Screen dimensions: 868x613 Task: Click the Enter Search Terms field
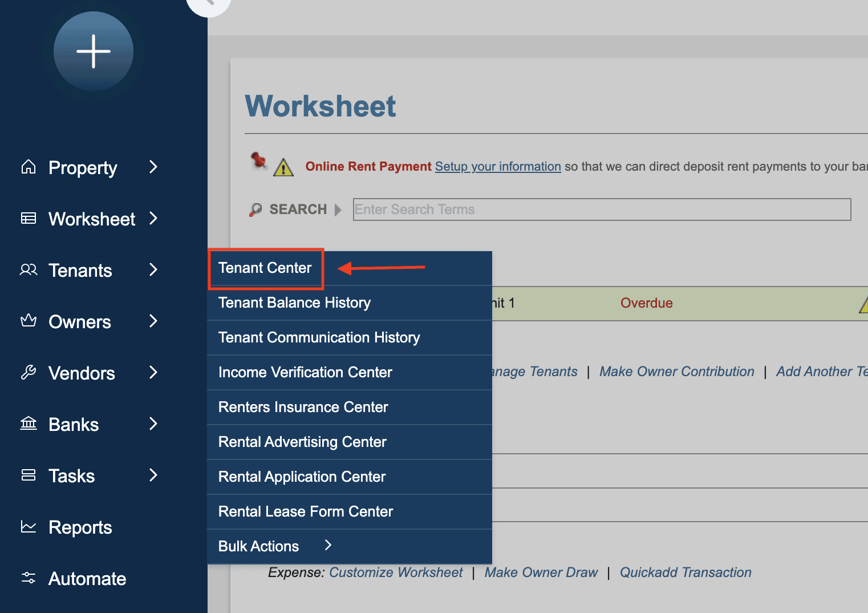coord(602,209)
